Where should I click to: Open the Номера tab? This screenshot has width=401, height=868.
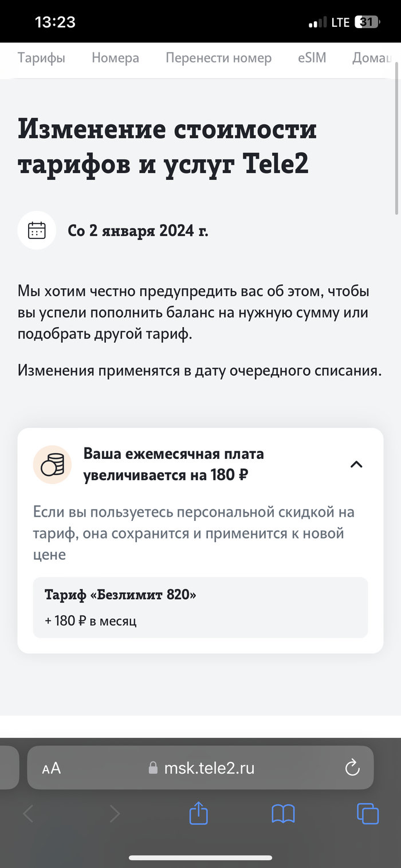(x=115, y=58)
